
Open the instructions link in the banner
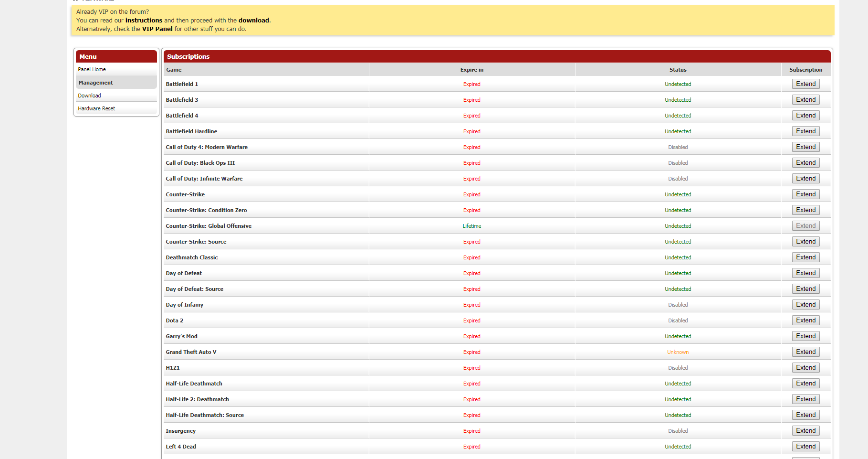(x=144, y=20)
